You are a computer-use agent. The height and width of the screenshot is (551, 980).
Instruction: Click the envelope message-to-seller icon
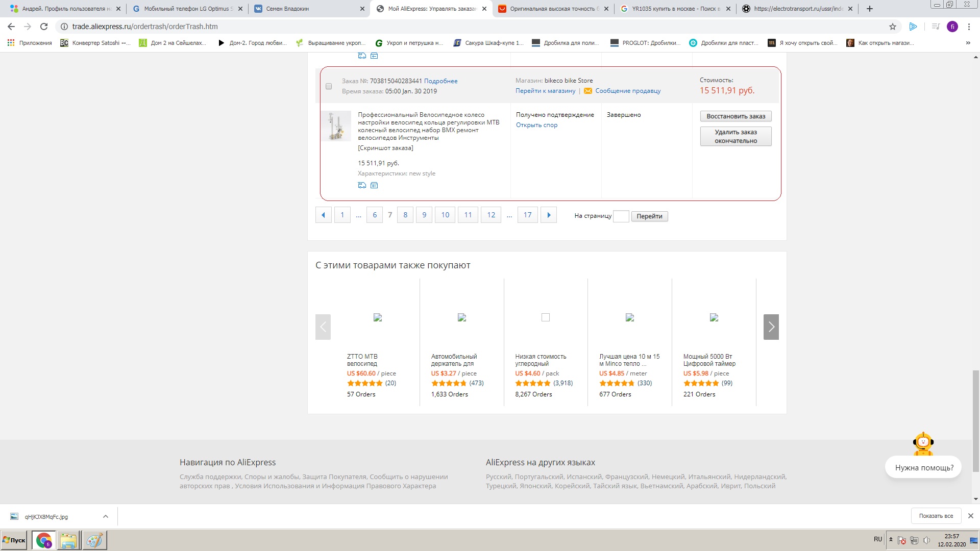(588, 91)
